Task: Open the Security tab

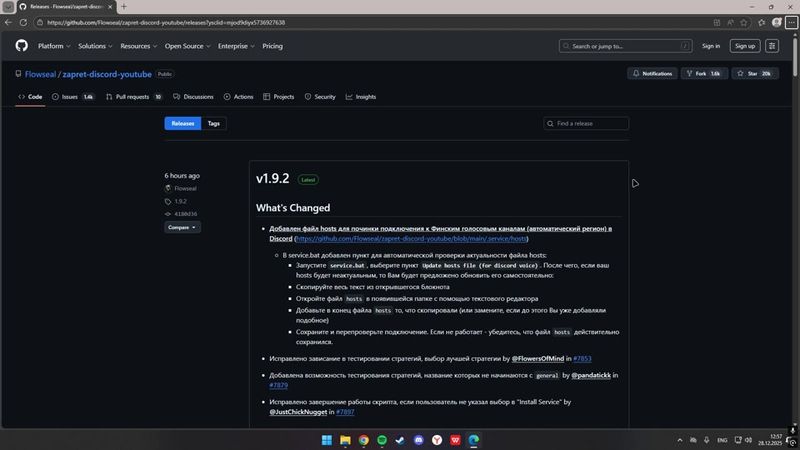Action: click(x=320, y=97)
